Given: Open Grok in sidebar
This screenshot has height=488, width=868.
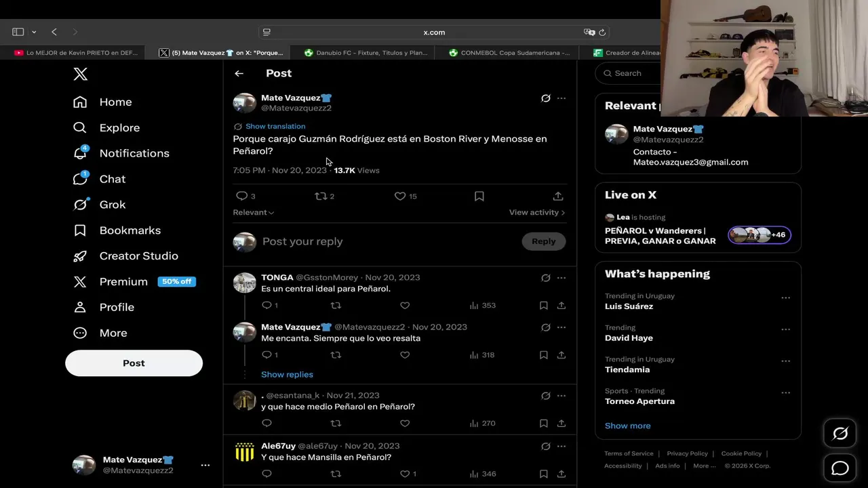Looking at the screenshot, I should pyautogui.click(x=99, y=205).
